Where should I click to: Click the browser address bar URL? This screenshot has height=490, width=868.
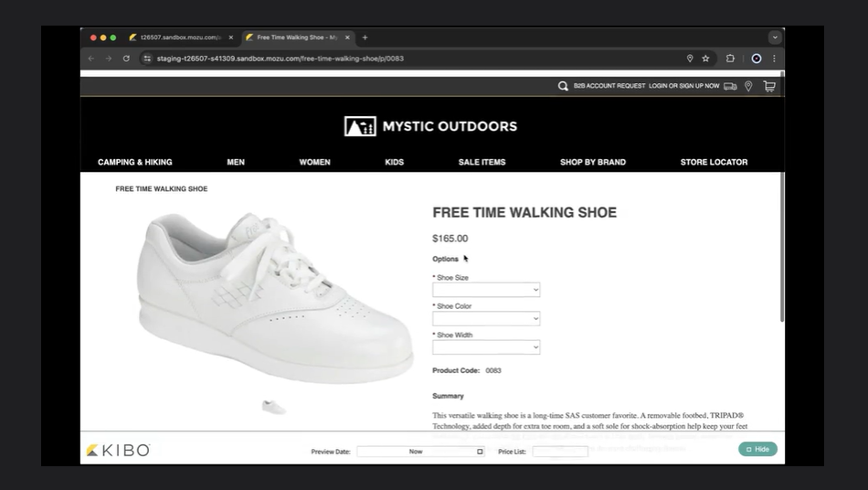point(281,59)
